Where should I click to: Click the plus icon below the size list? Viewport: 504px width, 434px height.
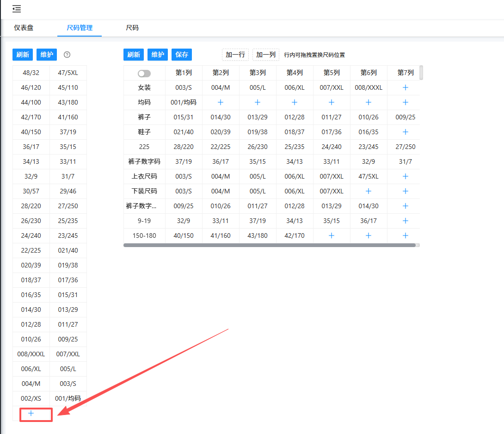pyautogui.click(x=31, y=413)
